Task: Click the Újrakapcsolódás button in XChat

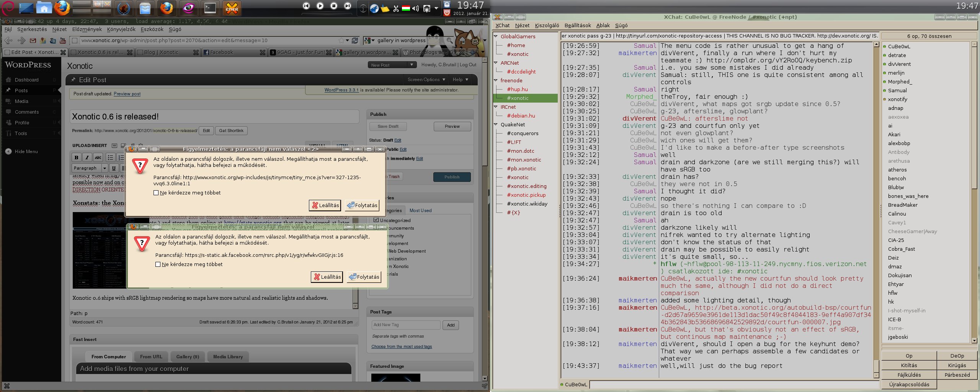Action: (909, 384)
